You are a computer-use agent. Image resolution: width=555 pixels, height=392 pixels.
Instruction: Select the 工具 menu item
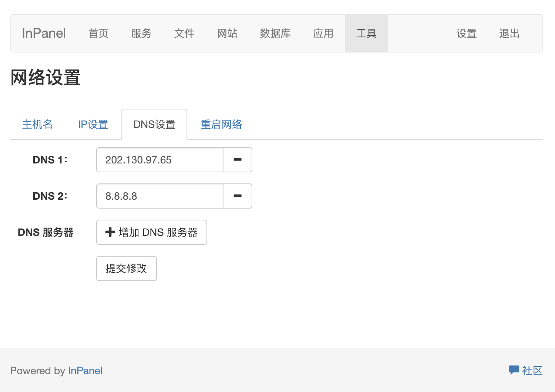(366, 33)
